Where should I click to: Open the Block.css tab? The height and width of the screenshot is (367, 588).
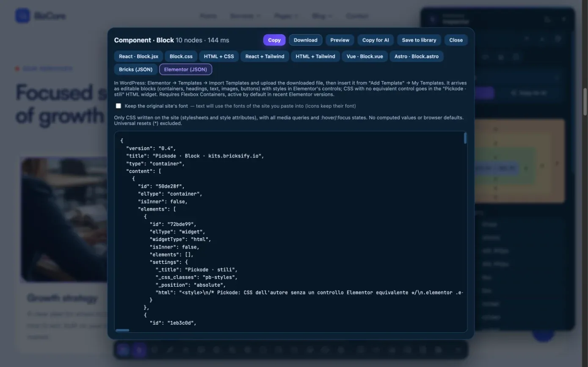pyautogui.click(x=181, y=56)
